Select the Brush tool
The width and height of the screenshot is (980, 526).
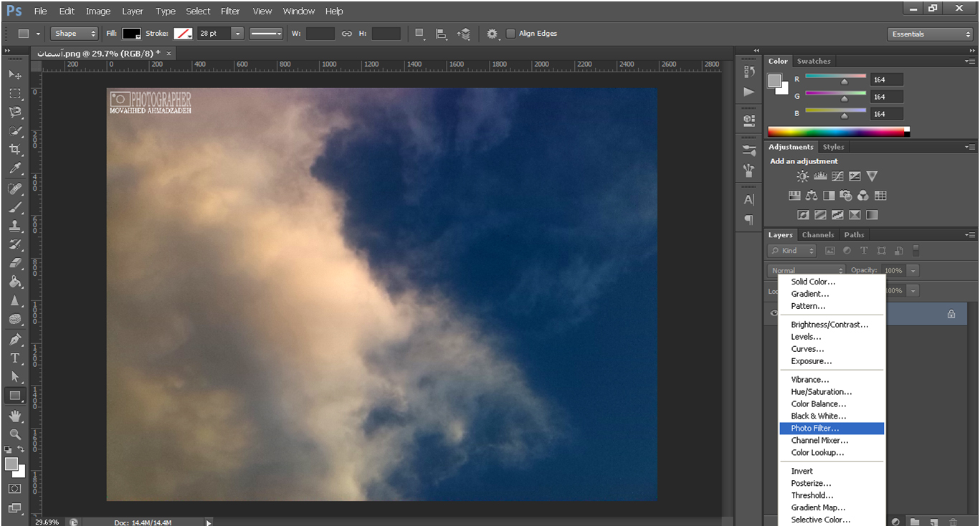[x=14, y=208]
